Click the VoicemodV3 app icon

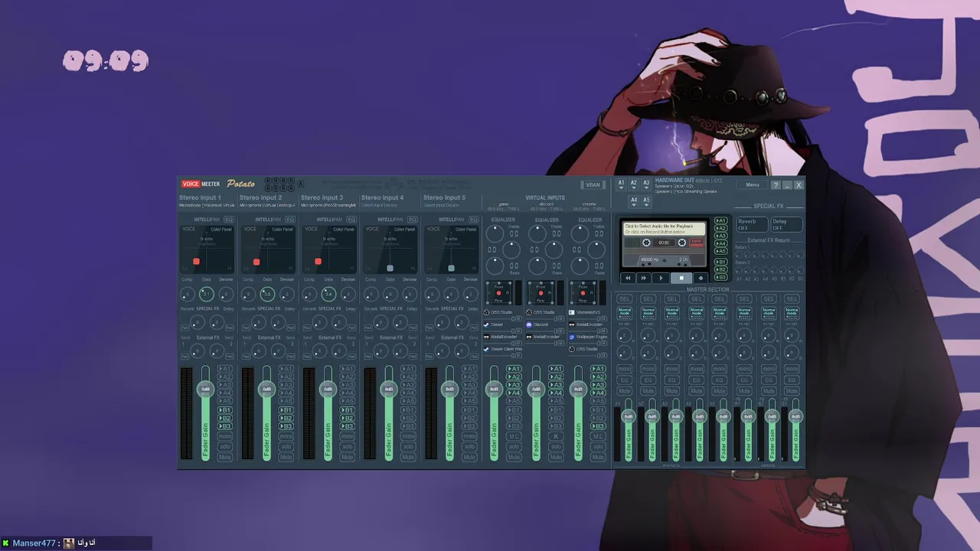pyautogui.click(x=571, y=312)
